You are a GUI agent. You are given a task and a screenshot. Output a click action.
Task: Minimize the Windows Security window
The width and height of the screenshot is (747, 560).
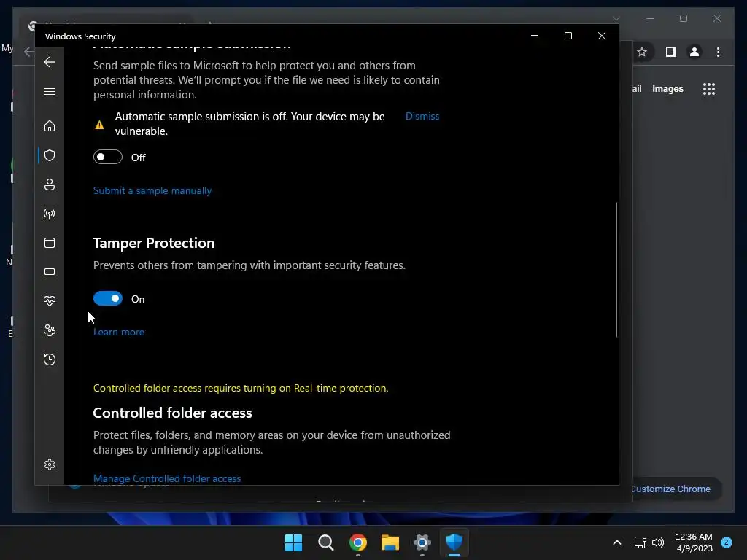535,36
